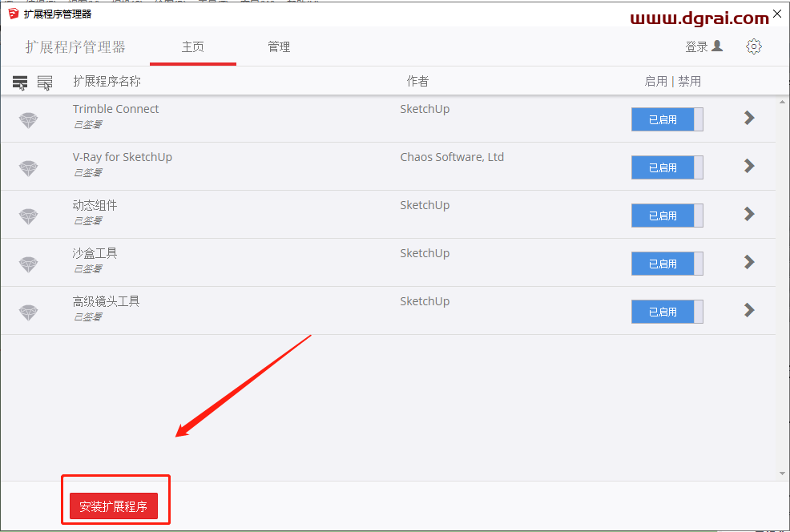The image size is (790, 532).
Task: Click the 沙盒工具 gem icon
Action: click(x=28, y=264)
